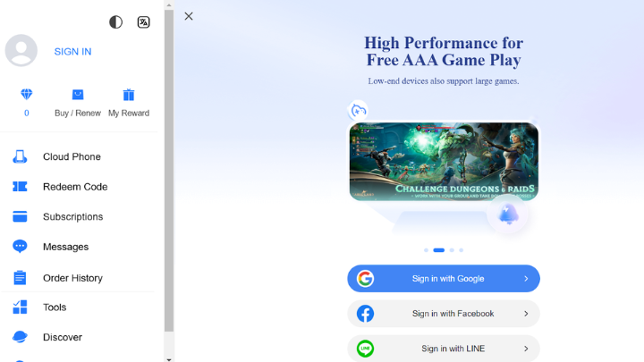Image resolution: width=644 pixels, height=362 pixels.
Task: Click chevron on Sign in with Facebook
Action: click(x=526, y=314)
